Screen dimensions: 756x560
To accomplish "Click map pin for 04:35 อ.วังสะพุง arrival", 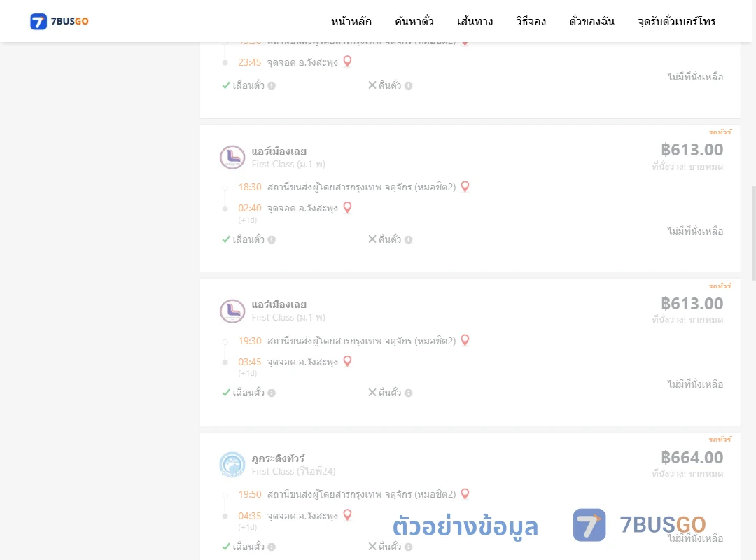I will [347, 514].
